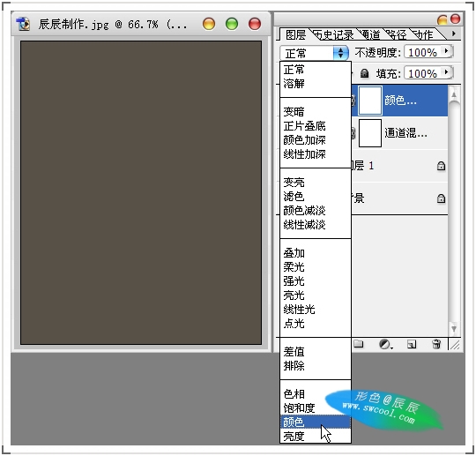
Task: Choose 线性光 blend mode
Action: pyautogui.click(x=315, y=310)
